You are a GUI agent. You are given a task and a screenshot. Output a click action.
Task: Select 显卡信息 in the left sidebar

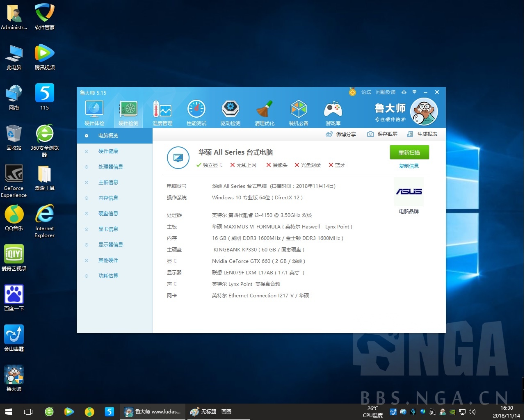(108, 229)
